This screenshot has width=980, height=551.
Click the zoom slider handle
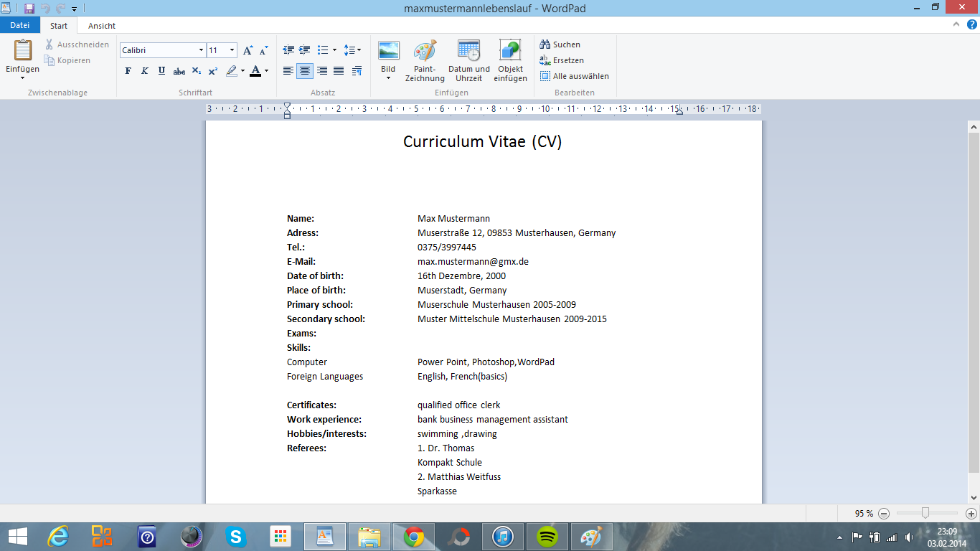pyautogui.click(x=925, y=513)
